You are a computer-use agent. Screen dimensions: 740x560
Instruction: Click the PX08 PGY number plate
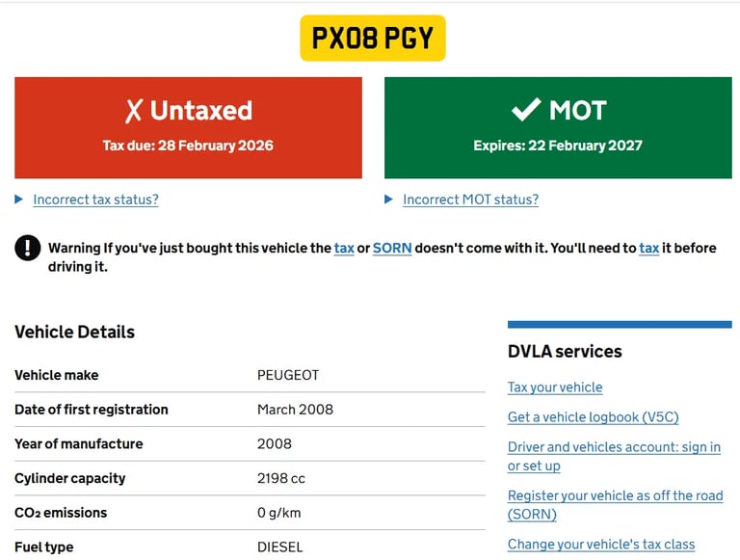[372, 39]
